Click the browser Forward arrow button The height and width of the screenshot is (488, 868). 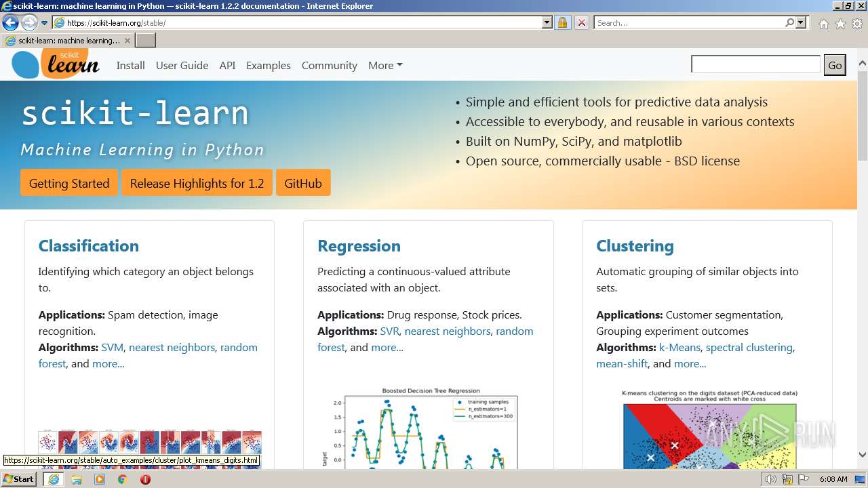tap(29, 23)
